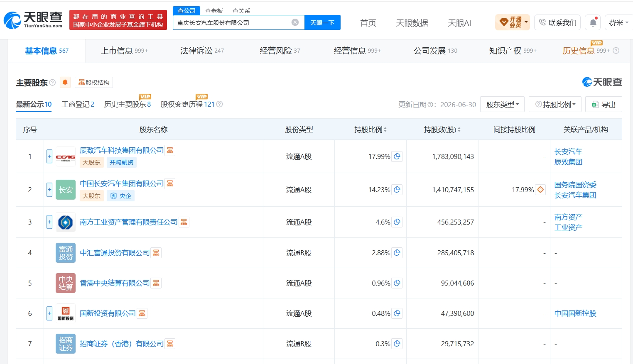Open pie chart for 17.99% holding
Viewport: 633px width, 364px height.
[397, 156]
